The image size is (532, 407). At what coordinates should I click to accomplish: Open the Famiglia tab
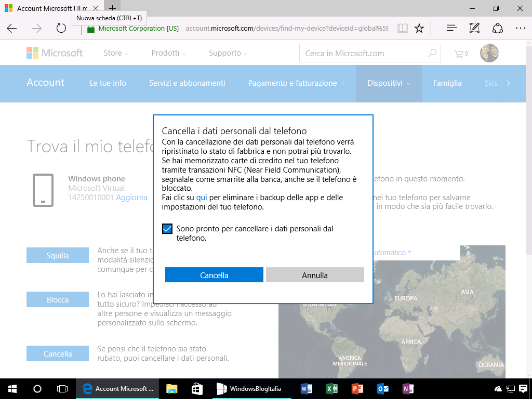[447, 83]
